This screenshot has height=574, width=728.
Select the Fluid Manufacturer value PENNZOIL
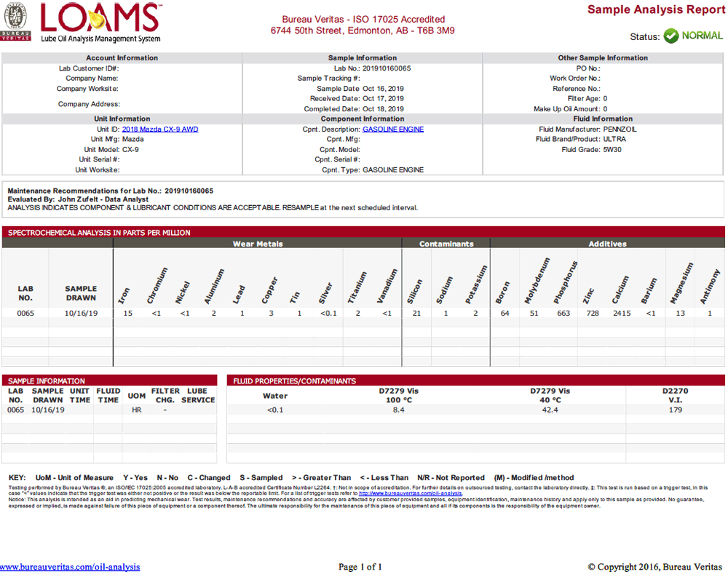pyautogui.click(x=620, y=129)
